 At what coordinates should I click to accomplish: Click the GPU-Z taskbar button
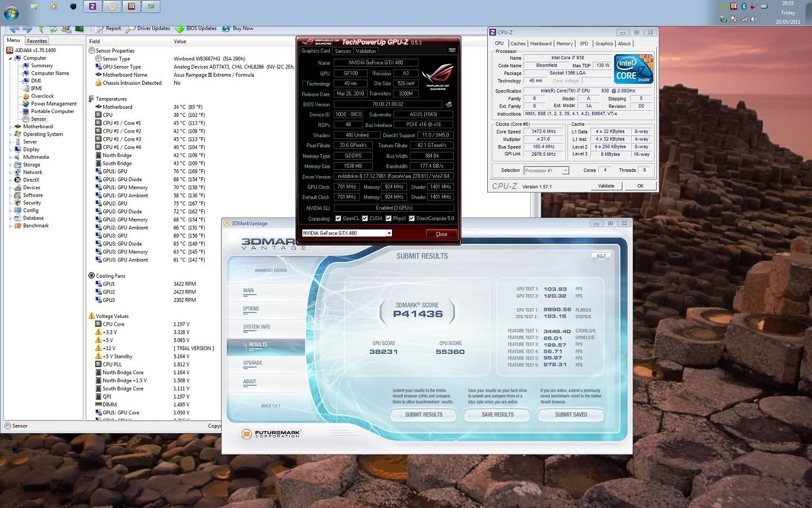point(151,7)
